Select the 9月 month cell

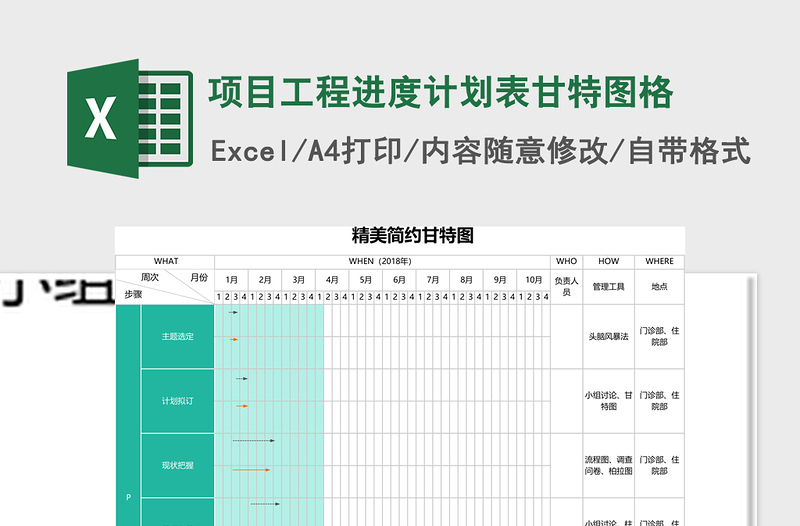click(x=500, y=280)
